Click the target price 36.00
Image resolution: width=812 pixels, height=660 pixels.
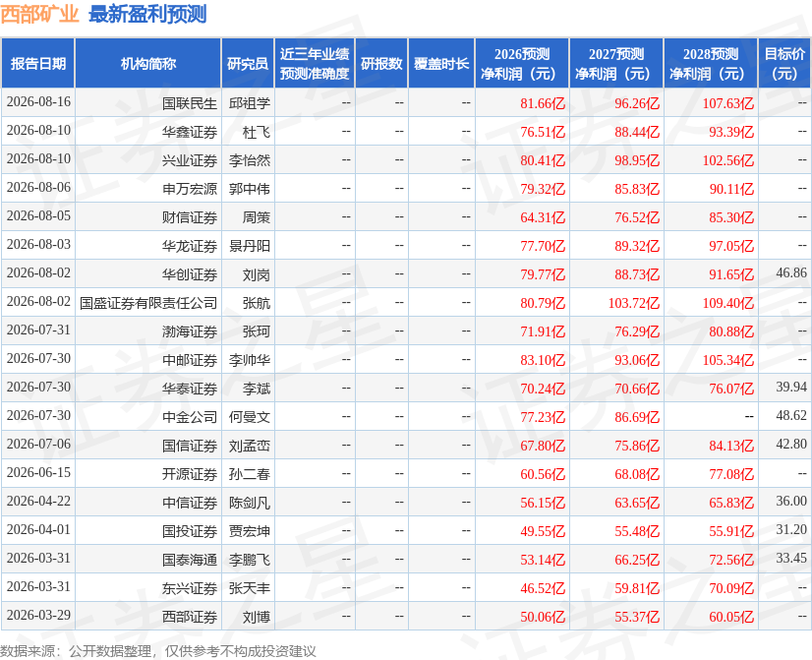point(791,501)
